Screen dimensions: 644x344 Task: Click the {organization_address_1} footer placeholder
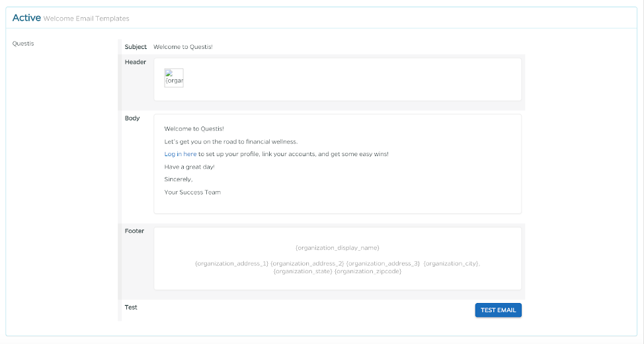click(x=231, y=264)
